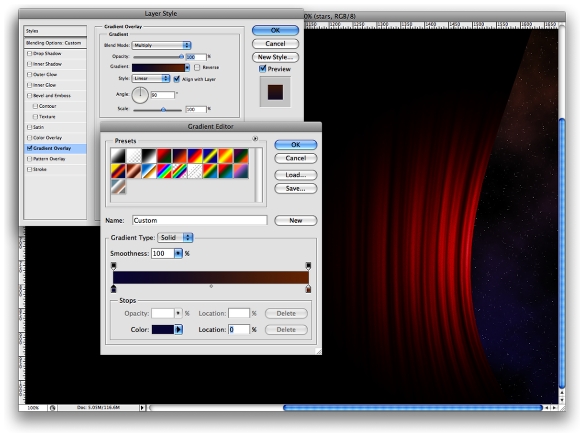This screenshot has height=433, width=580.
Task: Choose the rainbow spectrum gradient preset
Action: [x=164, y=171]
